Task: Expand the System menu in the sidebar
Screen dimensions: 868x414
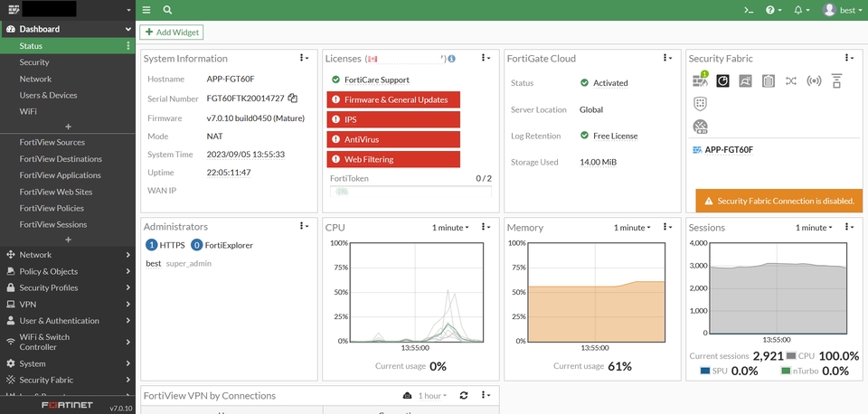Action: point(68,363)
